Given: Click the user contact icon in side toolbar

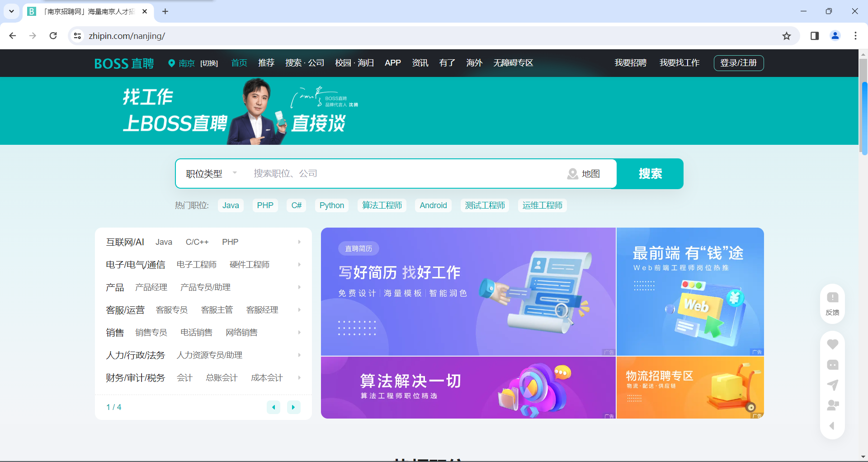Looking at the screenshot, I should [x=832, y=405].
